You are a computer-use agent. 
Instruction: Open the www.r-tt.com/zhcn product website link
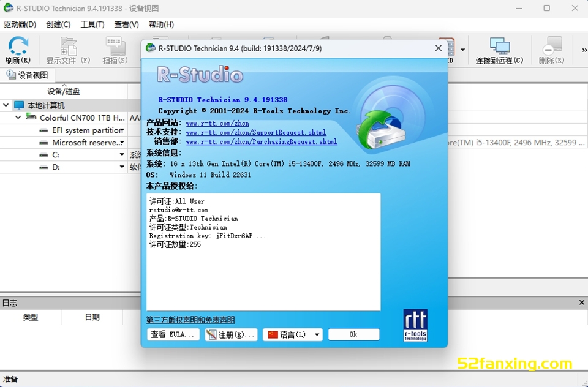point(217,123)
